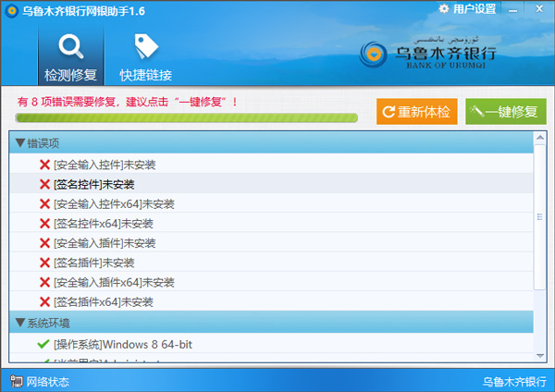Switch to the 快捷链接 tab

coord(146,55)
